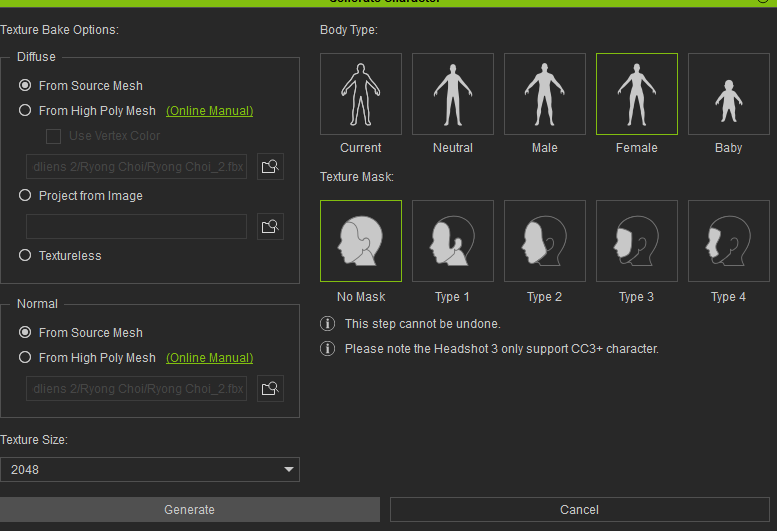Open Online Manual link in Normal section
Viewport: 777px width, 531px height.
210,358
